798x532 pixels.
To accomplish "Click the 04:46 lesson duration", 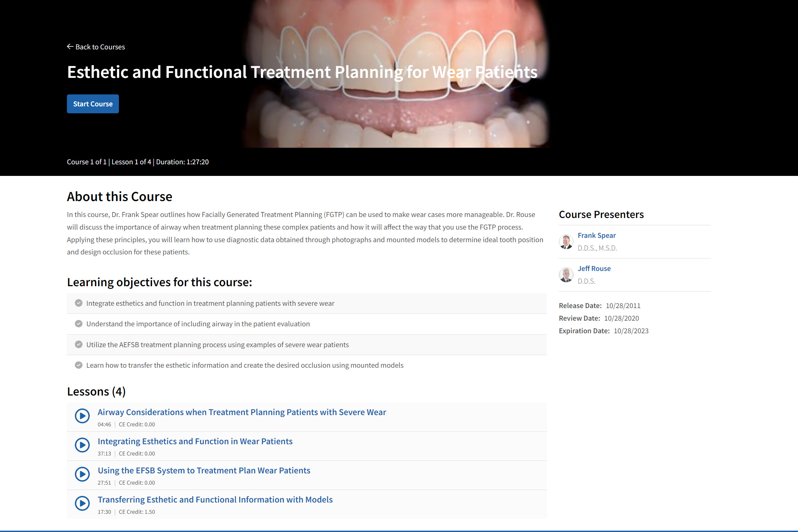I will (x=104, y=424).
